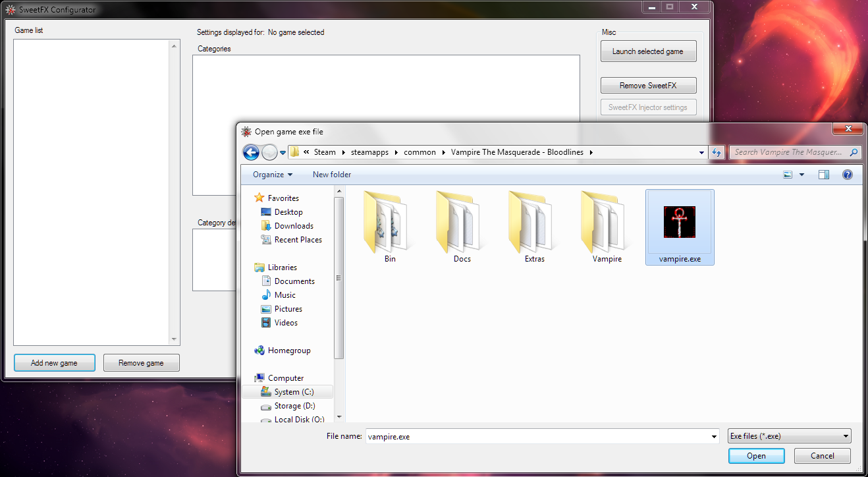The height and width of the screenshot is (477, 868).
Task: Click the navigation pane scrollbar
Action: click(339, 304)
